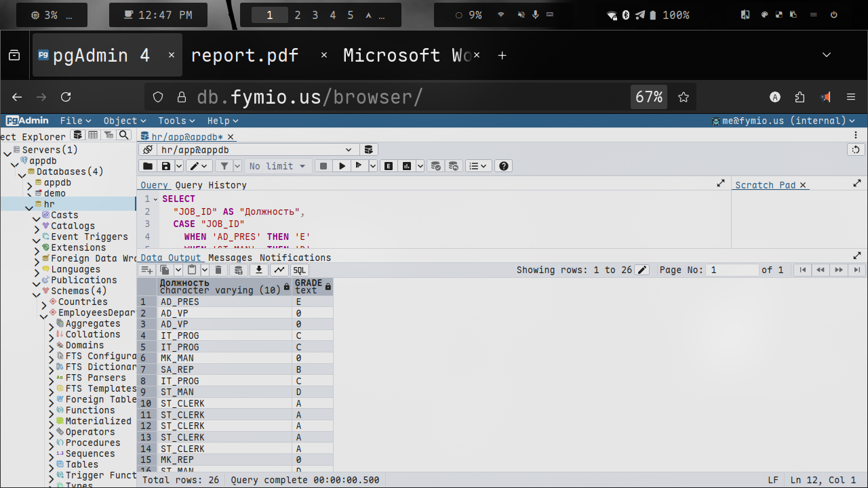Click the Execute query play button
The width and height of the screenshot is (868, 488).
tap(342, 166)
